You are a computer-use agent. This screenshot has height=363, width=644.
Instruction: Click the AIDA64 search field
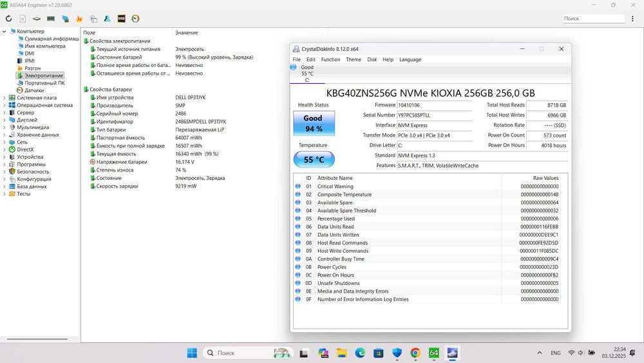point(593,19)
